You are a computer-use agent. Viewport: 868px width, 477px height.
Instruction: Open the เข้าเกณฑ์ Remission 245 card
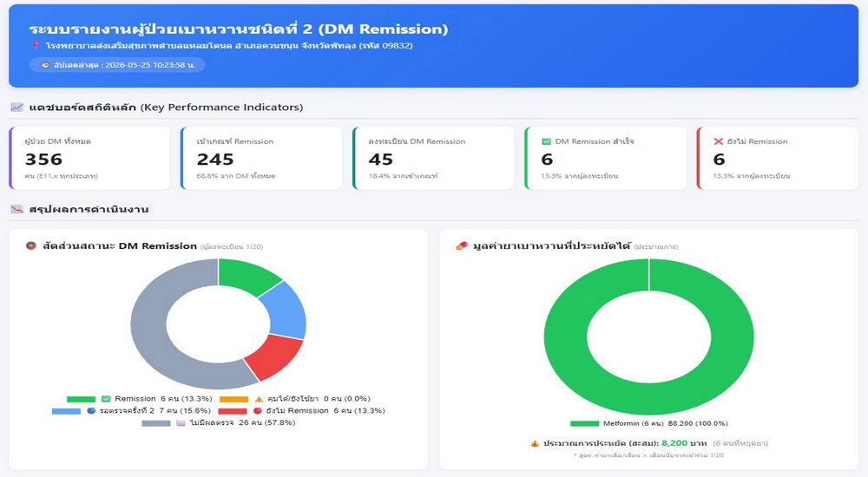pos(261,158)
